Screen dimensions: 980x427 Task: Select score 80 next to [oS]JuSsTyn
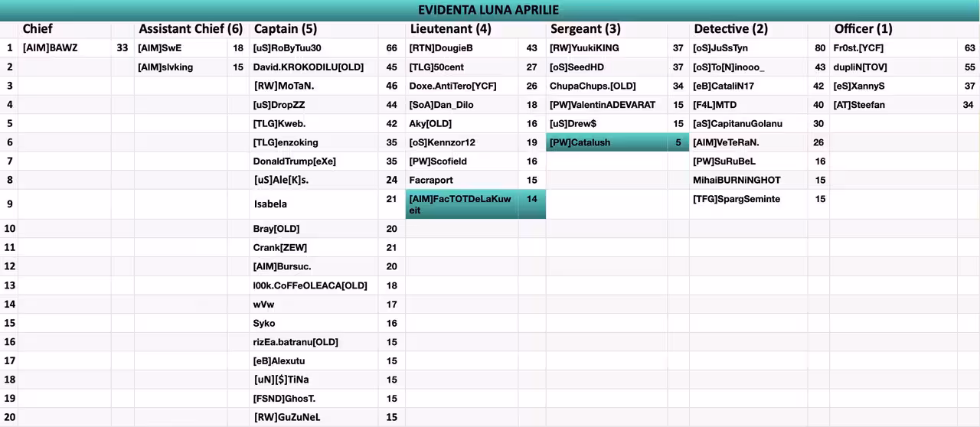tap(820, 47)
